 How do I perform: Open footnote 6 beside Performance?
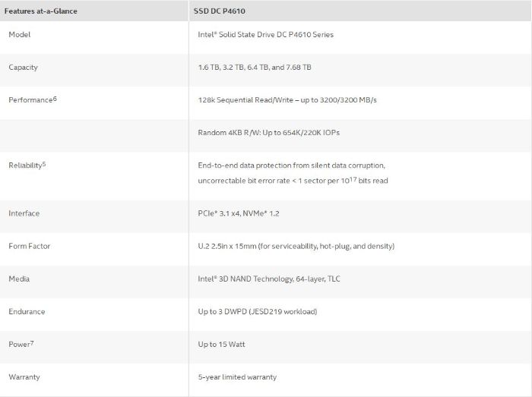[x=55, y=98]
